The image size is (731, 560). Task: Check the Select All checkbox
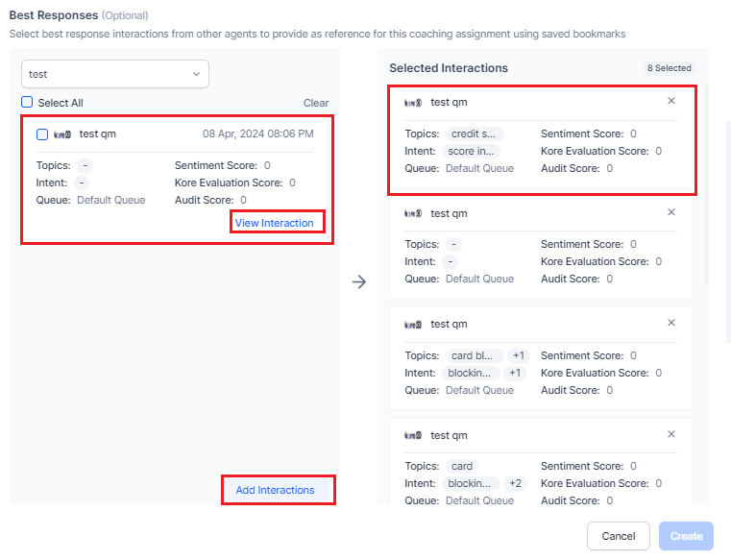tap(27, 102)
